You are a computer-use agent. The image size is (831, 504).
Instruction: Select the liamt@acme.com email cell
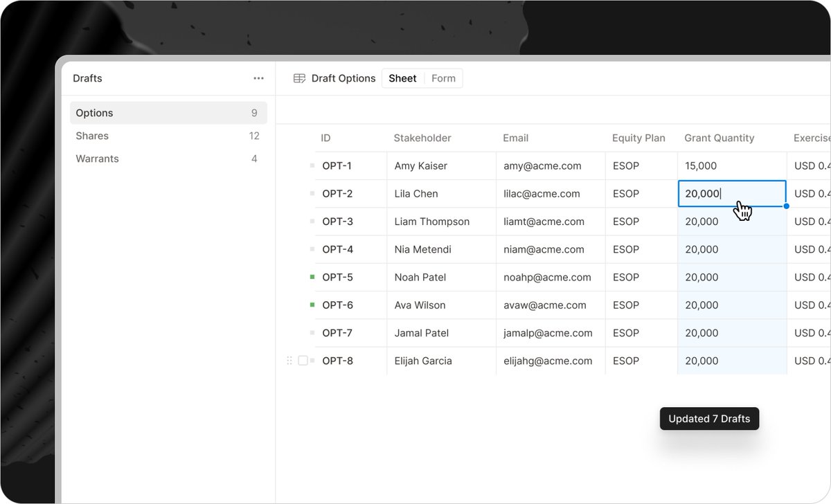tap(551, 222)
